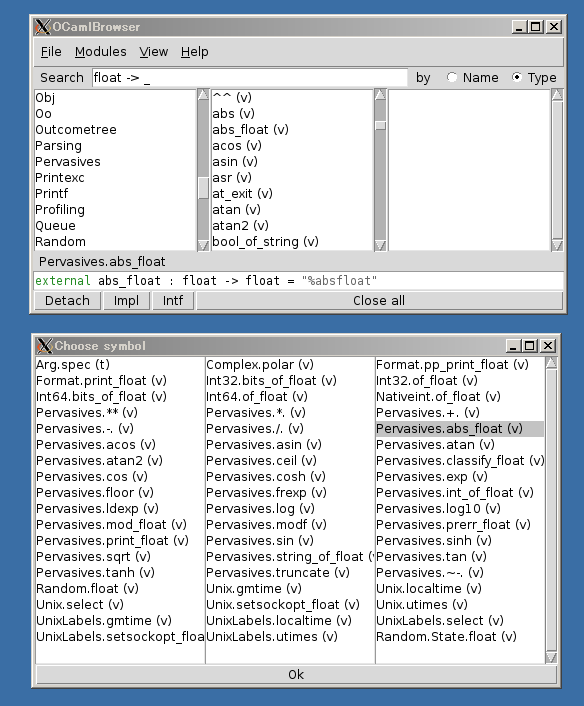Click values list scrollbar up arrow
The image size is (584, 706).
[x=380, y=95]
